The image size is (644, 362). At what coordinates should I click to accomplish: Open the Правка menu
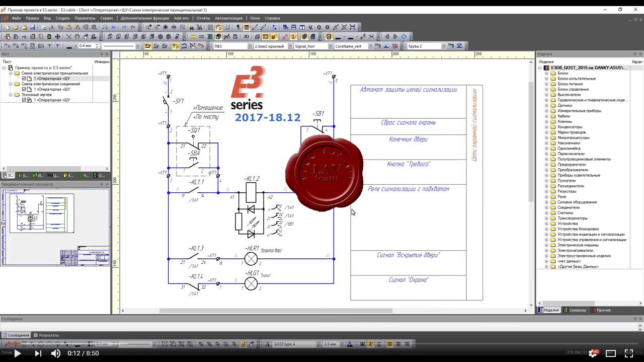(x=32, y=18)
